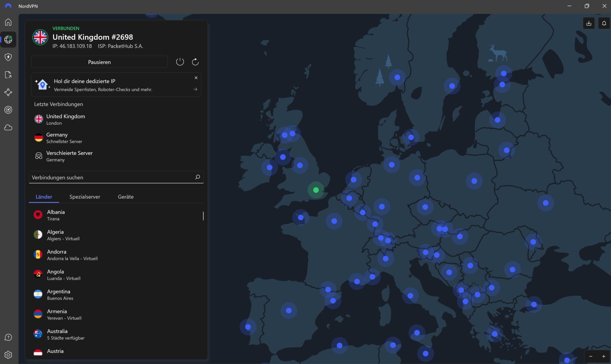Screen dimensions: 611x364
Task: Select Argentina Buenos Aires
Action: [116, 295]
